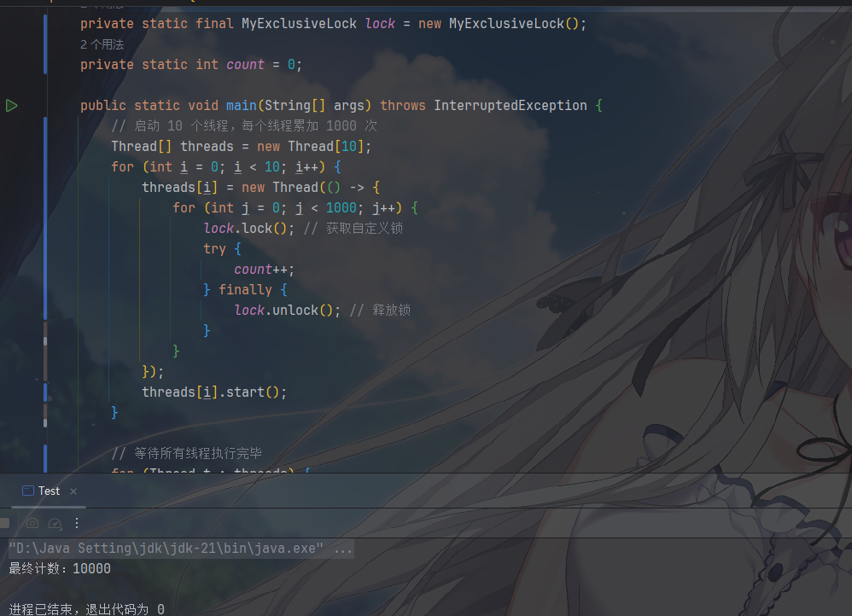Expand the folded java.exe command line

pyautogui.click(x=342, y=549)
